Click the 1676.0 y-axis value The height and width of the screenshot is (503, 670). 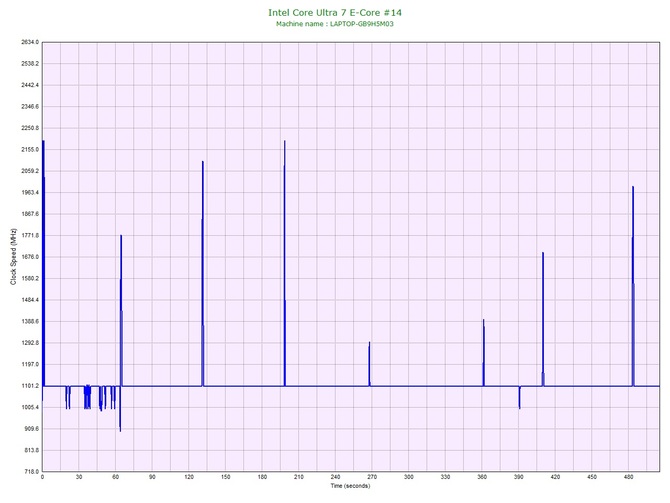pyautogui.click(x=30, y=257)
